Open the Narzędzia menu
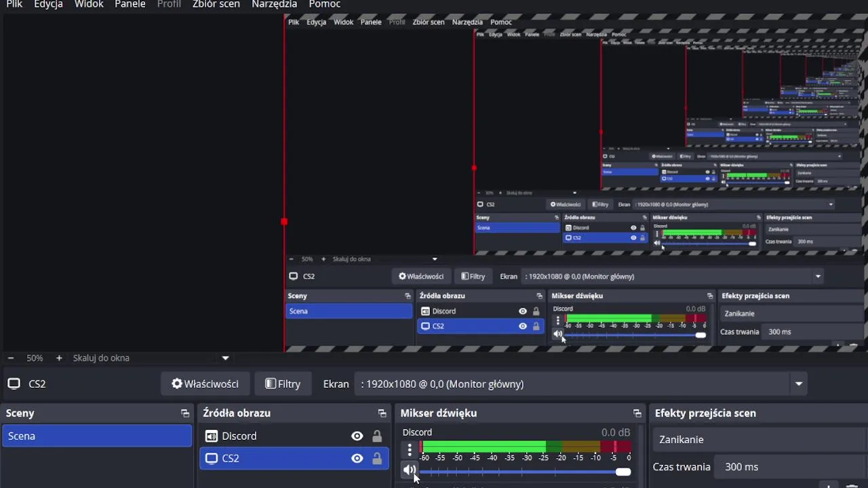 coord(274,4)
